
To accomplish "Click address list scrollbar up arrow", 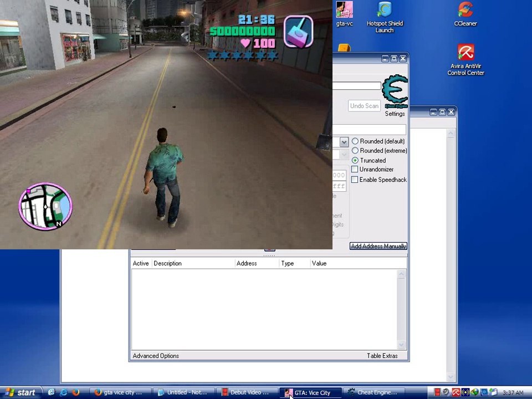I will [401, 274].
